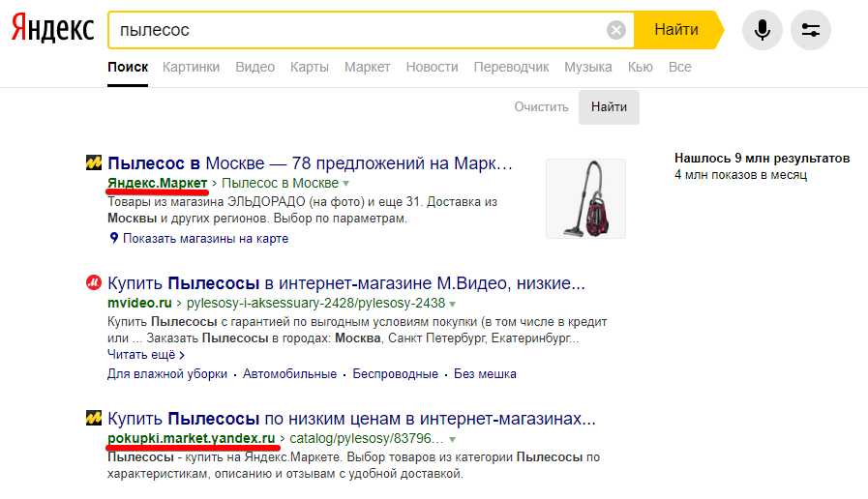Open the Переводчик tab
This screenshot has width=868, height=499.
511,67
